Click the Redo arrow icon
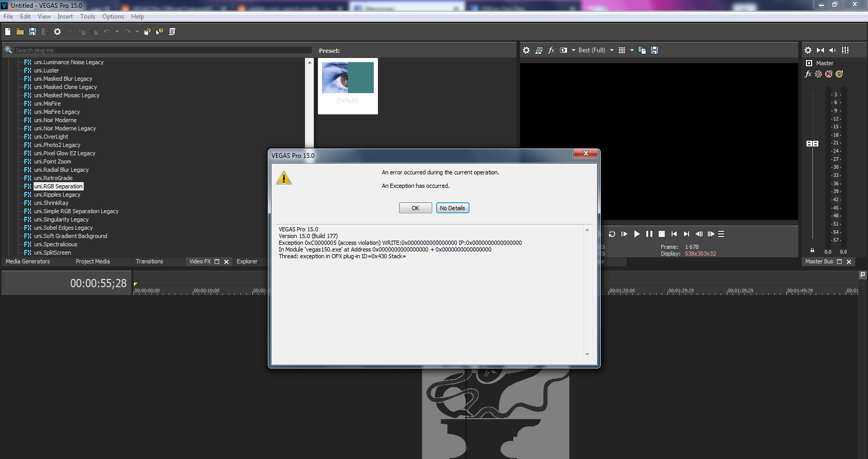868x459 pixels. pyautogui.click(x=127, y=32)
